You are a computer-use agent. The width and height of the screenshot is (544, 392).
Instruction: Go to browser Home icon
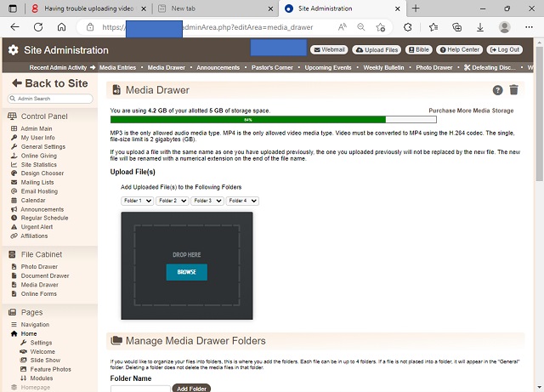click(x=62, y=27)
